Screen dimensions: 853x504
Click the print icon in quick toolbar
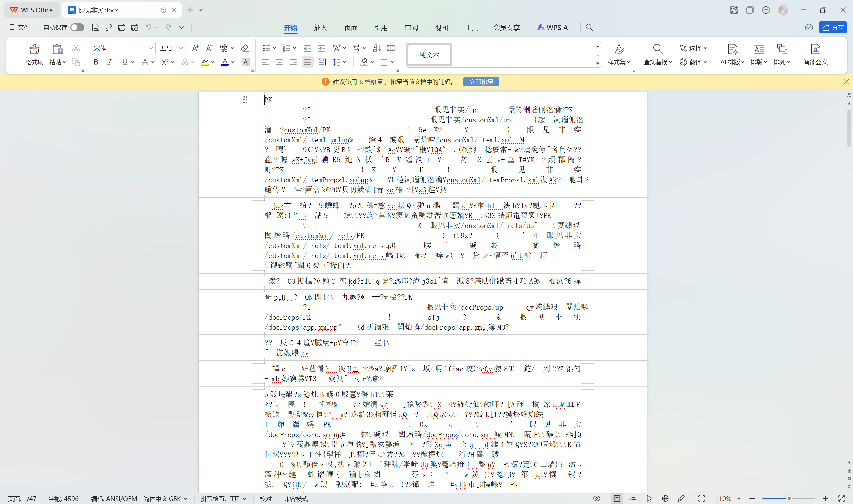click(122, 28)
